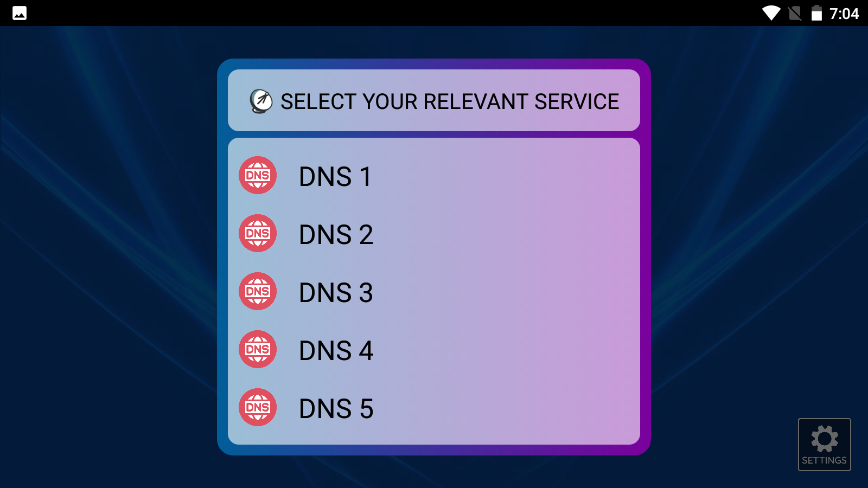Viewport: 868px width, 488px height.
Task: Tap the battery status icon
Action: [x=816, y=13]
